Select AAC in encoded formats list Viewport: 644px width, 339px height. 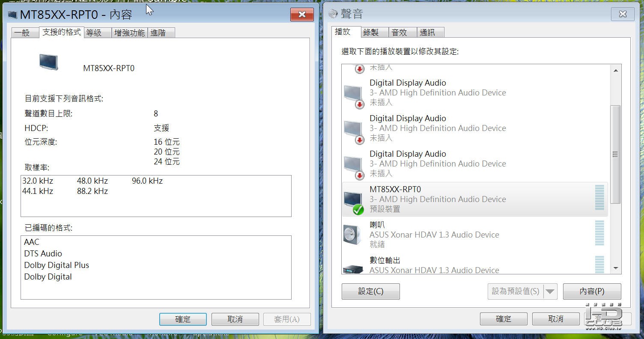[x=32, y=242]
